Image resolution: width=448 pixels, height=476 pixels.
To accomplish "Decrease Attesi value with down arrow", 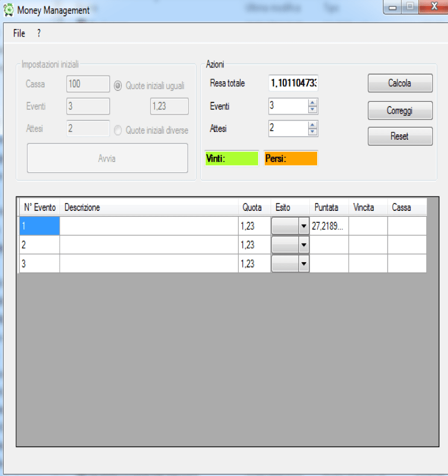I will coord(312,131).
